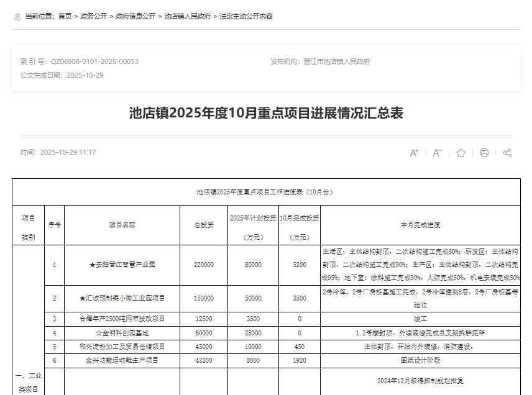Image resolution: width=532 pixels, height=395 pixels.
Task: Print the page using printer icon
Action: pyautogui.click(x=484, y=153)
